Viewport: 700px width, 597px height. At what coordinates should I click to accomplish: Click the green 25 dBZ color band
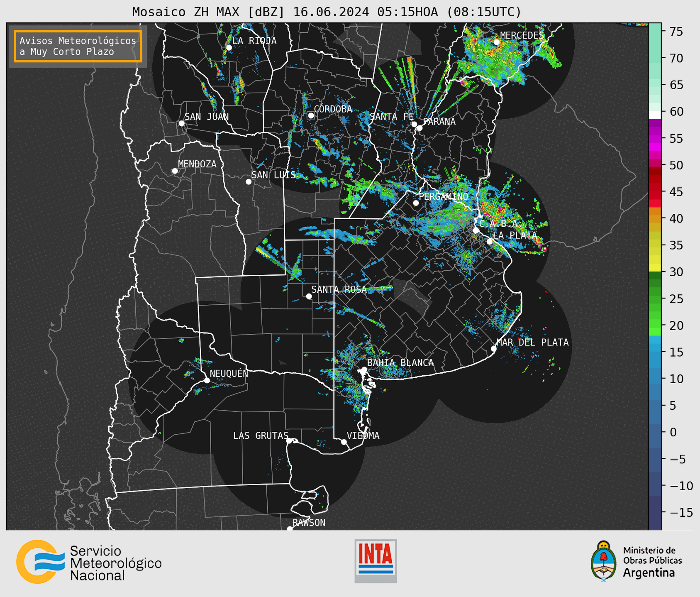[x=655, y=298]
